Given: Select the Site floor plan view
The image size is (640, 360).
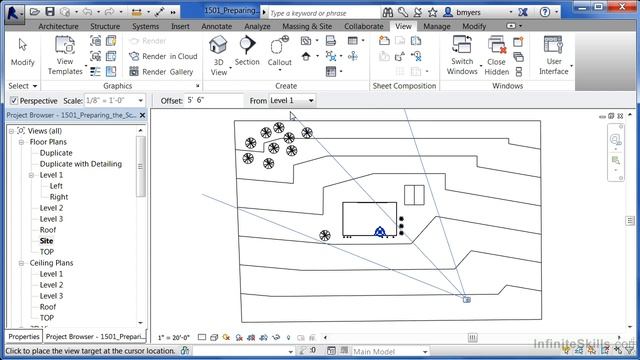Looking at the screenshot, I should [47, 241].
